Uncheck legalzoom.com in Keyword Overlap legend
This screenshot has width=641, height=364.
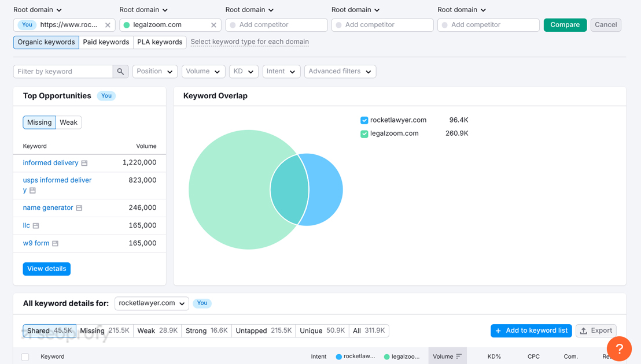coord(364,134)
